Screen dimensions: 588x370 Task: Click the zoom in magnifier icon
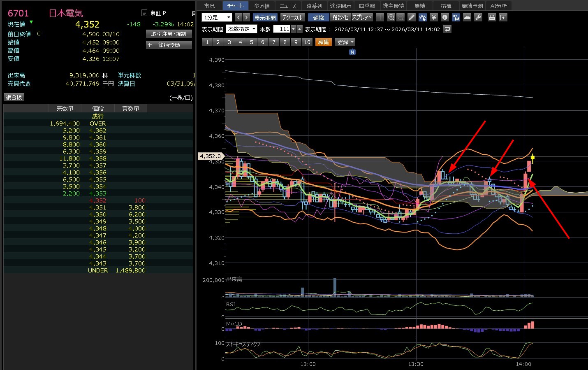click(x=391, y=17)
